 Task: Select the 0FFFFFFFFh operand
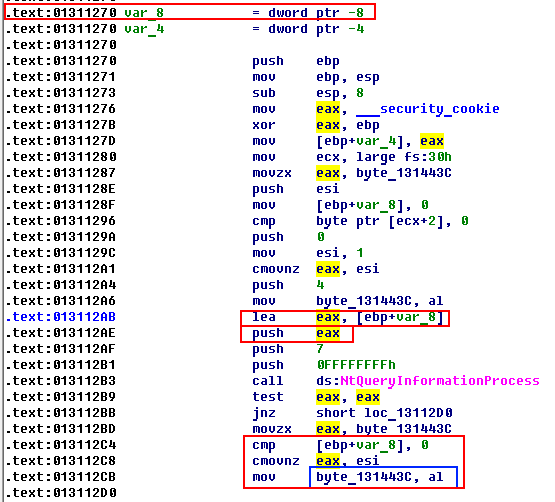click(356, 365)
